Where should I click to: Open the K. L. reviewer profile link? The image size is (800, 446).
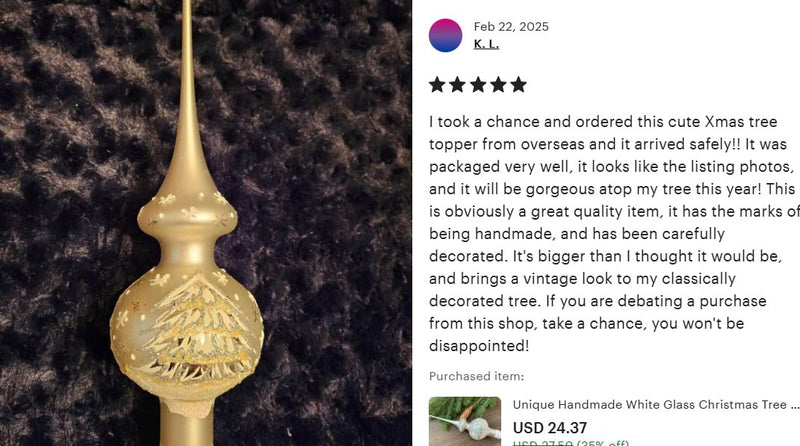[x=486, y=44]
